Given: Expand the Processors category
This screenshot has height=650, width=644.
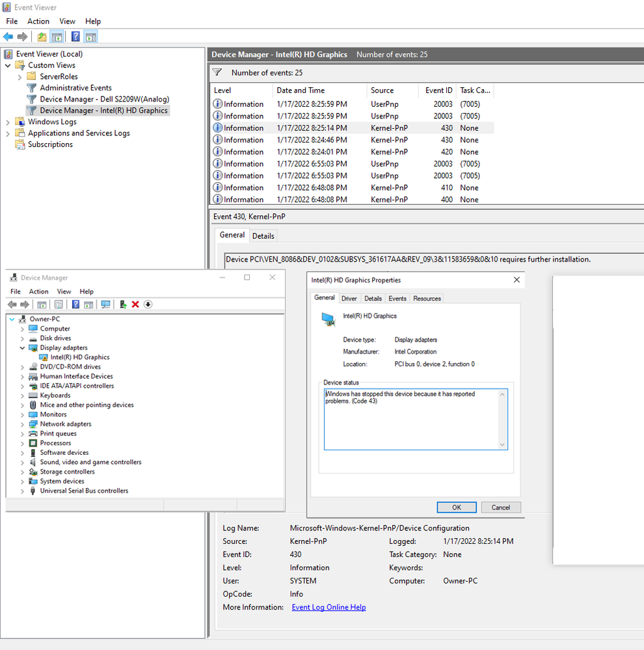Looking at the screenshot, I should tap(22, 443).
